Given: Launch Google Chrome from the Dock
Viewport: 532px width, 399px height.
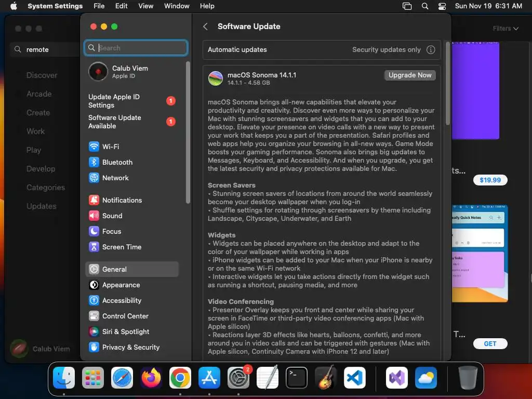Looking at the screenshot, I should pyautogui.click(x=180, y=378).
